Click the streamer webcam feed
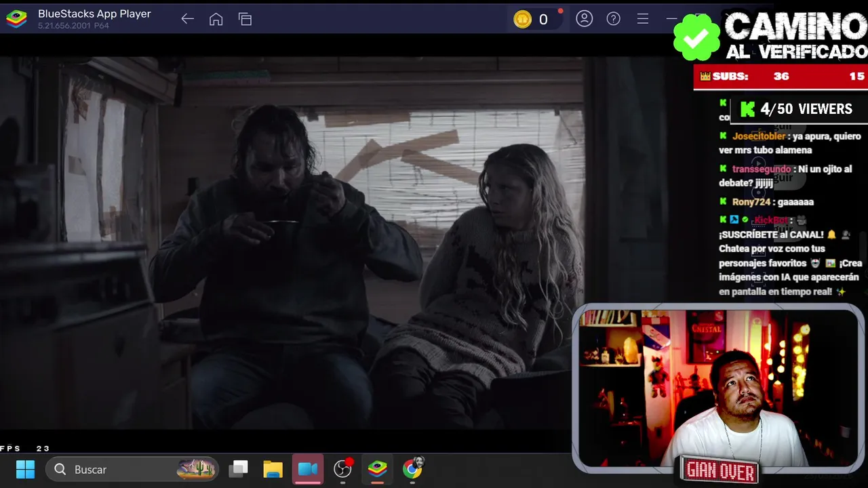Screen dimensions: 868x488 (x=718, y=387)
